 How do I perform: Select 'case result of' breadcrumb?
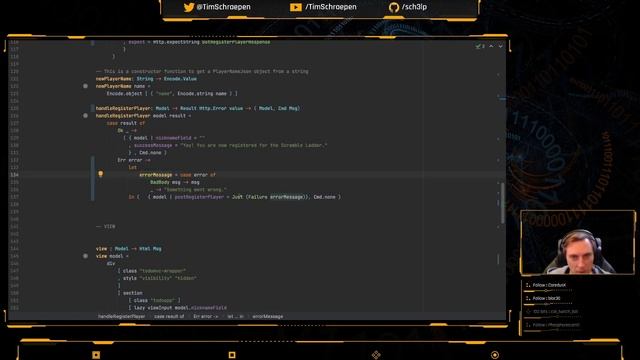coord(169,316)
